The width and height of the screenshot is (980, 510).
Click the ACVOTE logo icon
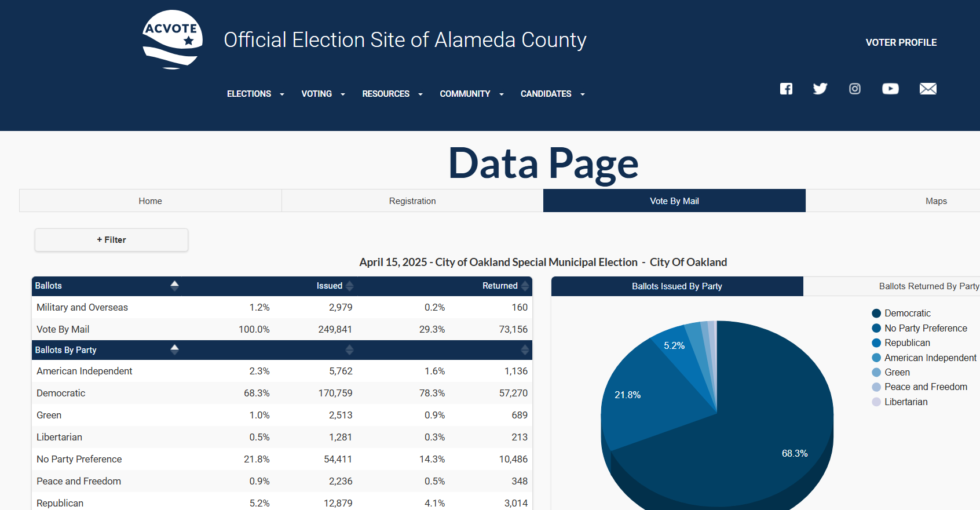pos(173,40)
